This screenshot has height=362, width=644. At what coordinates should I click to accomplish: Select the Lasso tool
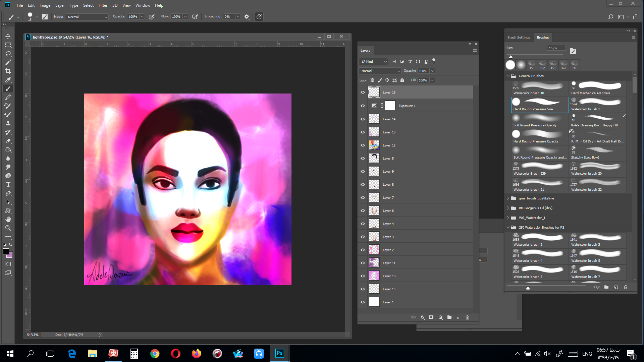click(x=8, y=54)
